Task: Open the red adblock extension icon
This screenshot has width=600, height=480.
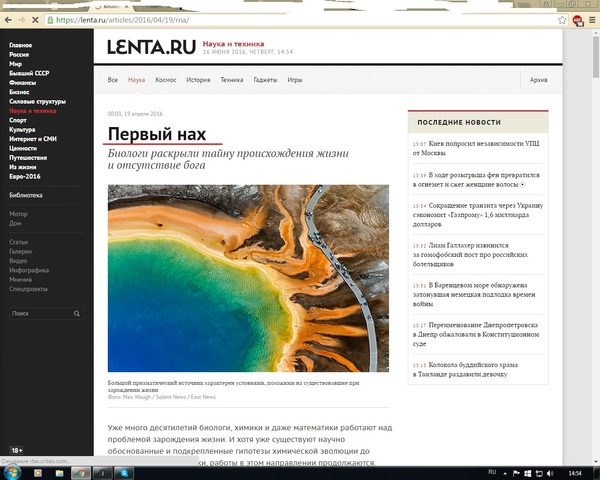Action: pyautogui.click(x=578, y=20)
